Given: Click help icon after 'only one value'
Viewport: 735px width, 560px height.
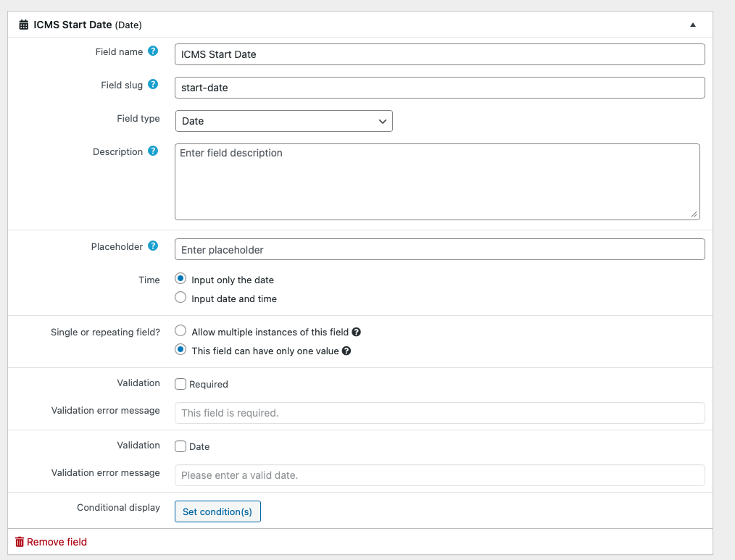Looking at the screenshot, I should 346,351.
